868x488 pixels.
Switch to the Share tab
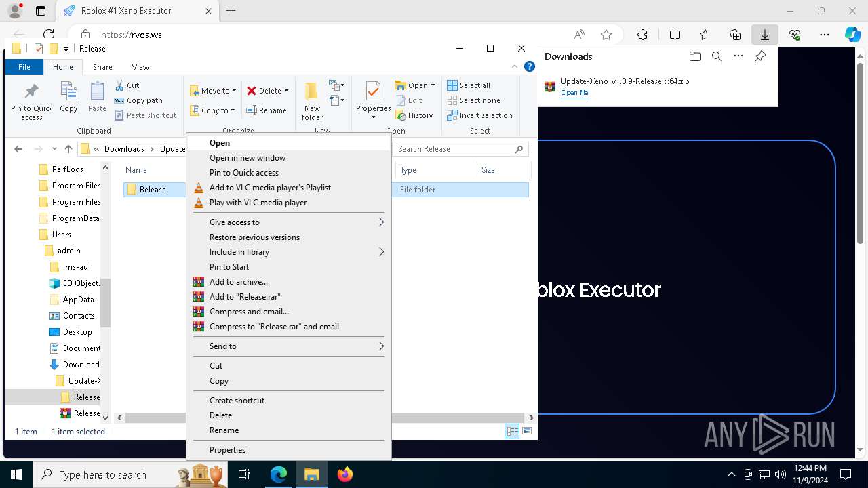tap(102, 67)
